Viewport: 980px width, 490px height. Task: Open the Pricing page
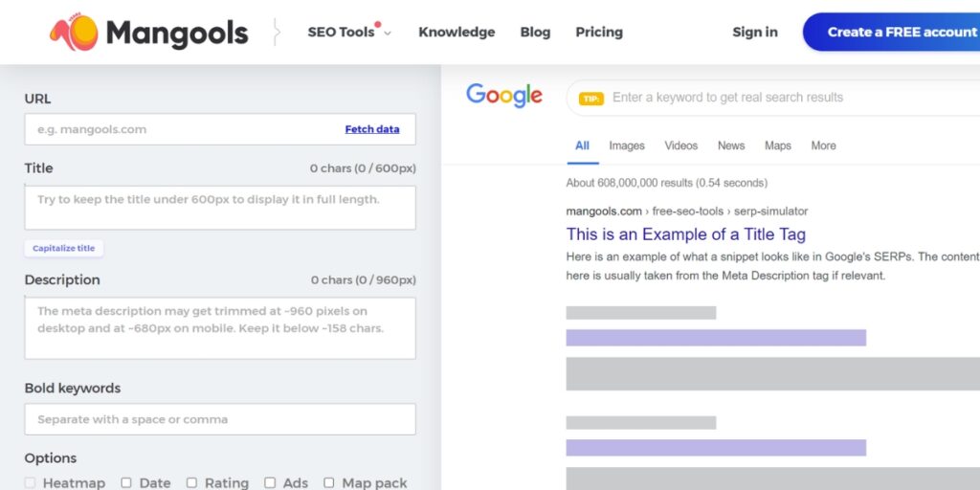pyautogui.click(x=599, y=32)
